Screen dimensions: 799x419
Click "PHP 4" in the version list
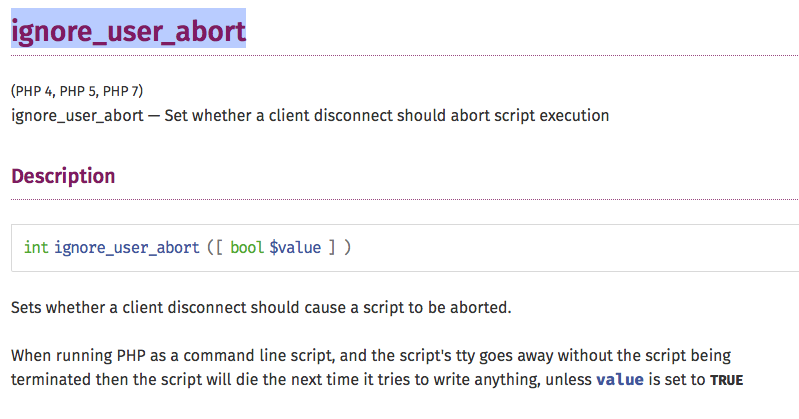point(34,90)
